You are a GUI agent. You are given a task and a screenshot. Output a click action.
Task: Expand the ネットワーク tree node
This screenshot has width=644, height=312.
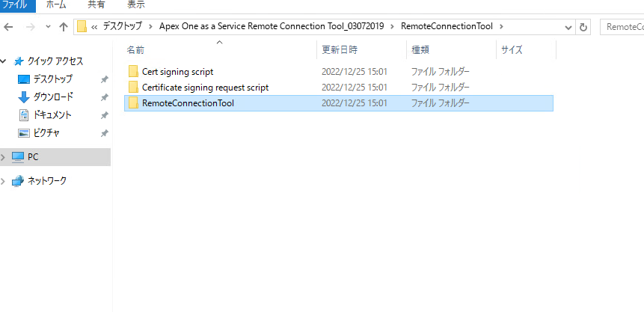pyautogui.click(x=4, y=180)
